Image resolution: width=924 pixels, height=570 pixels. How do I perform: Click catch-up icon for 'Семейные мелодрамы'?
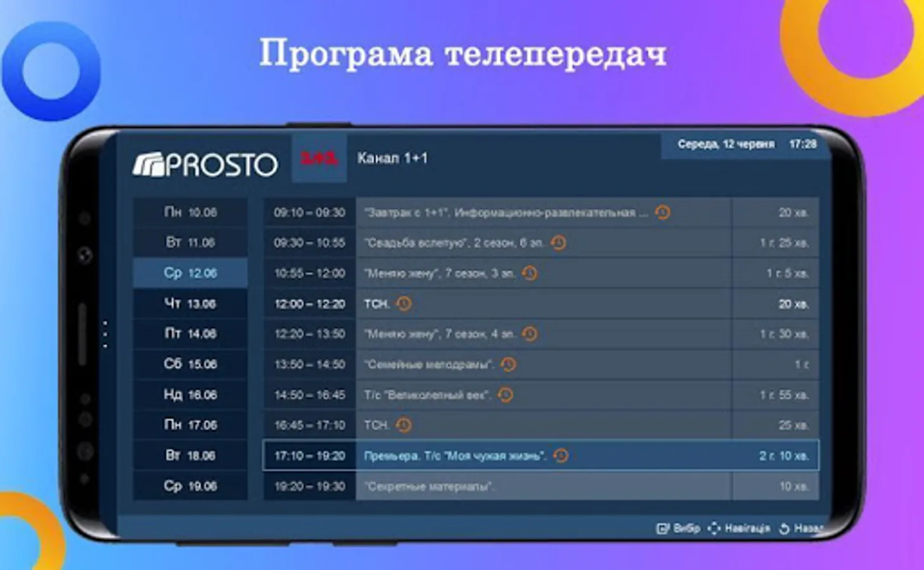point(508,364)
